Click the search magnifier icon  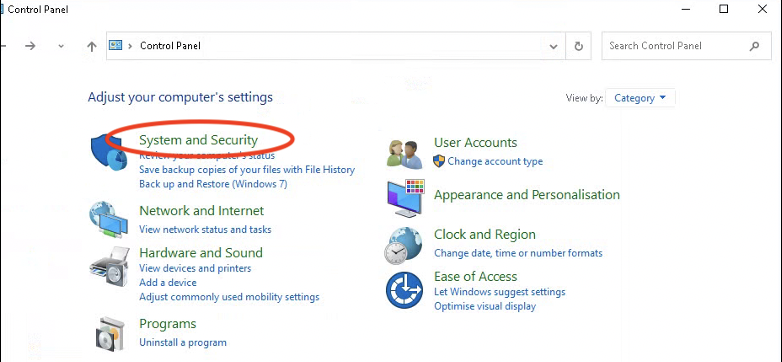point(754,46)
